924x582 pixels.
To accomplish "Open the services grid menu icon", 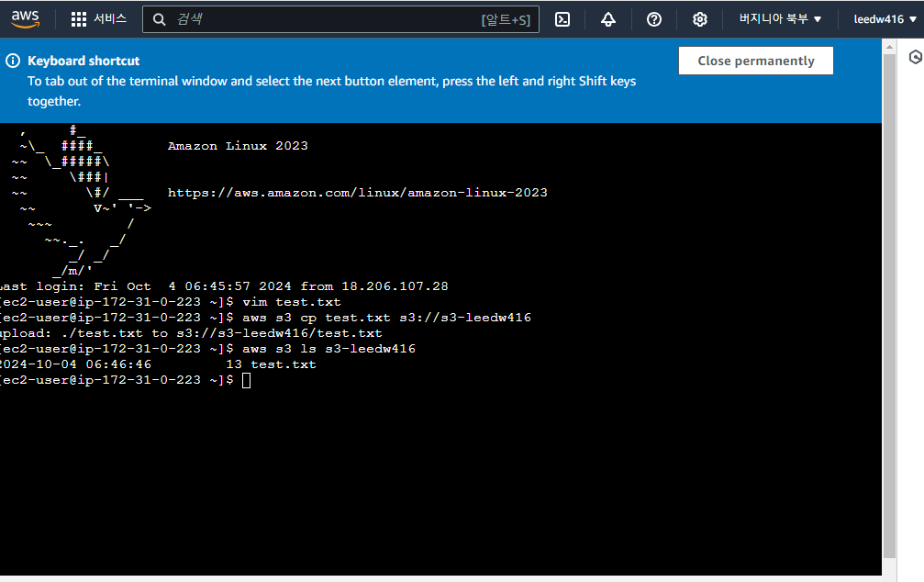I will click(78, 19).
